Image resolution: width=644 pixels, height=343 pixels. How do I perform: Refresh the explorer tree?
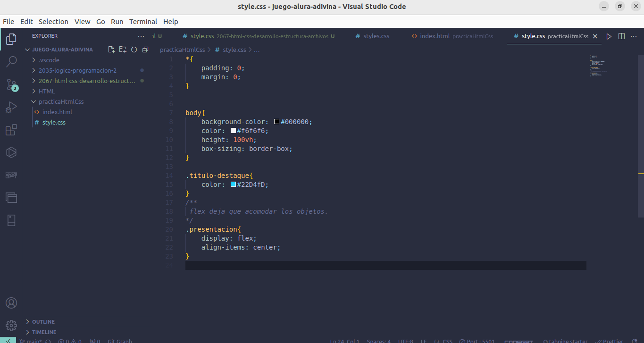click(134, 50)
